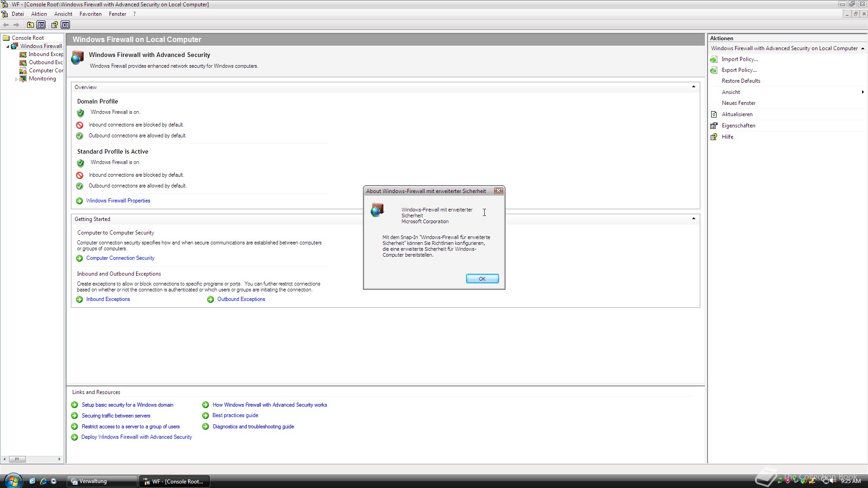Click the Computer Connection Security tree icon

click(x=23, y=70)
